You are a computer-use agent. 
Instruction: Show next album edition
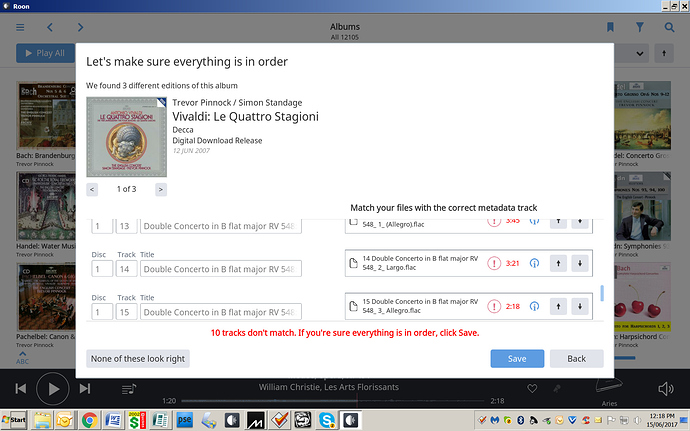161,189
